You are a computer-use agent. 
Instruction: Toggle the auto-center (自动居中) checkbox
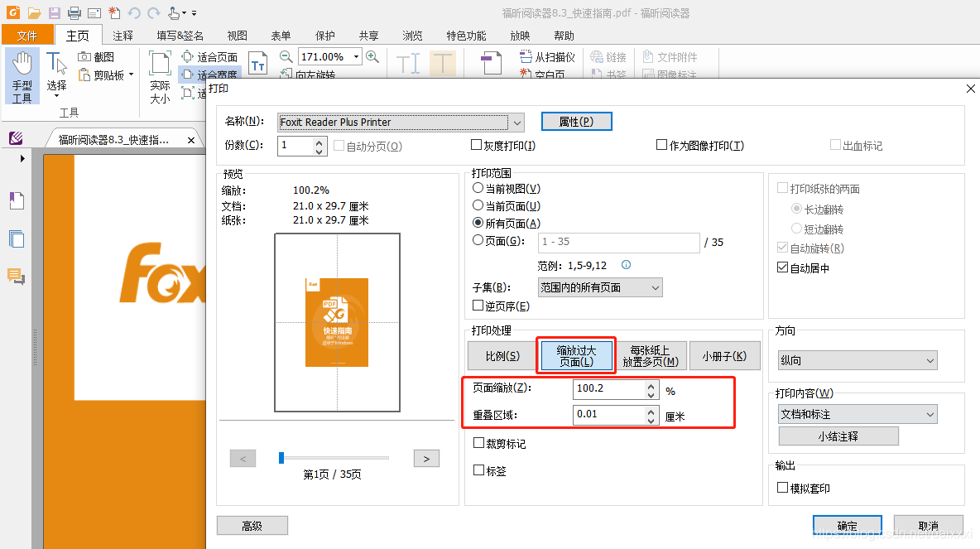point(782,267)
